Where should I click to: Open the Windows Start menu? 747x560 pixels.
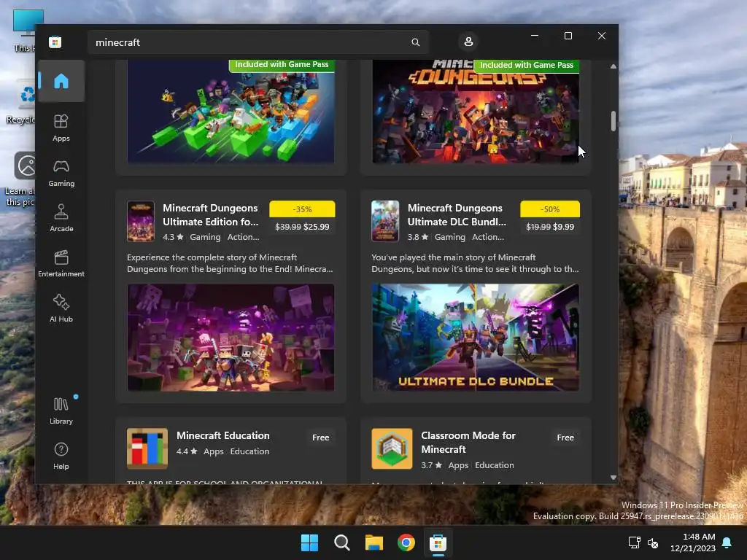pyautogui.click(x=309, y=542)
